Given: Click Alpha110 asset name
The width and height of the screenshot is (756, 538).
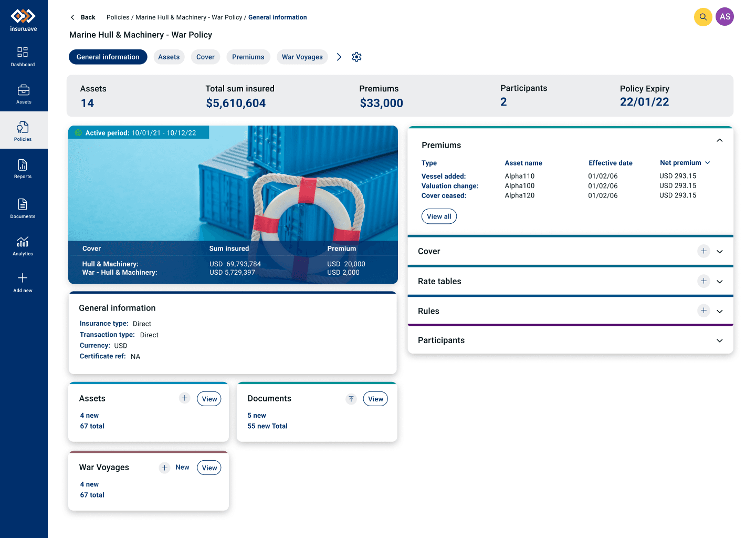Looking at the screenshot, I should (x=520, y=176).
